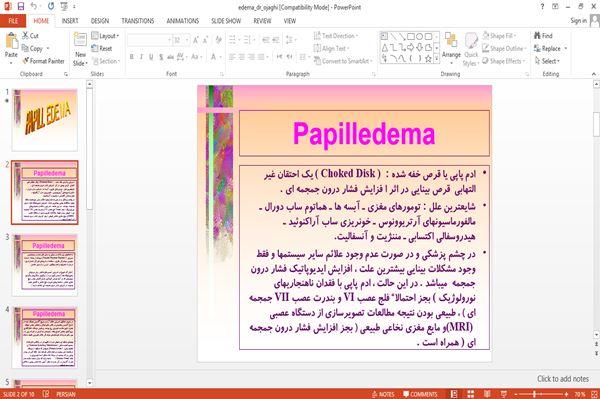Select the triangle shape in shapes gallery

pyautogui.click(x=385, y=47)
